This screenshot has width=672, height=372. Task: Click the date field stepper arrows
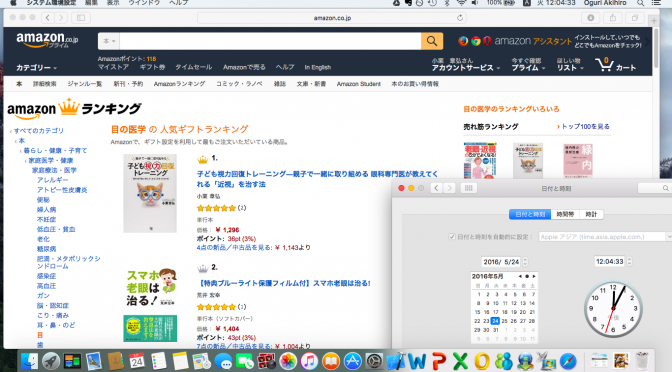coord(525,261)
